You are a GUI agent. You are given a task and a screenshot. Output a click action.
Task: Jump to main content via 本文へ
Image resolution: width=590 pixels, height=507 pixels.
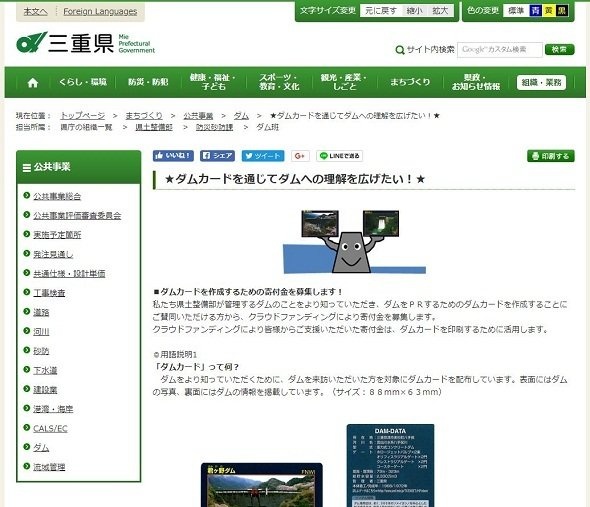[35, 12]
